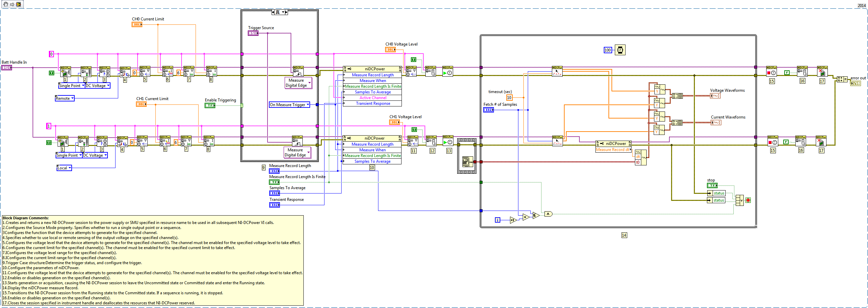Select the Source Mode VI numbered 2 in the upper row
The height and width of the screenshot is (308, 868).
[x=86, y=71]
